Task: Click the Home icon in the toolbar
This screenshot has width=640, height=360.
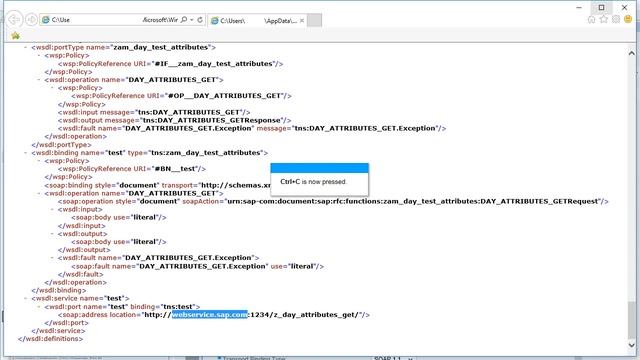Action: pyautogui.click(x=591, y=19)
